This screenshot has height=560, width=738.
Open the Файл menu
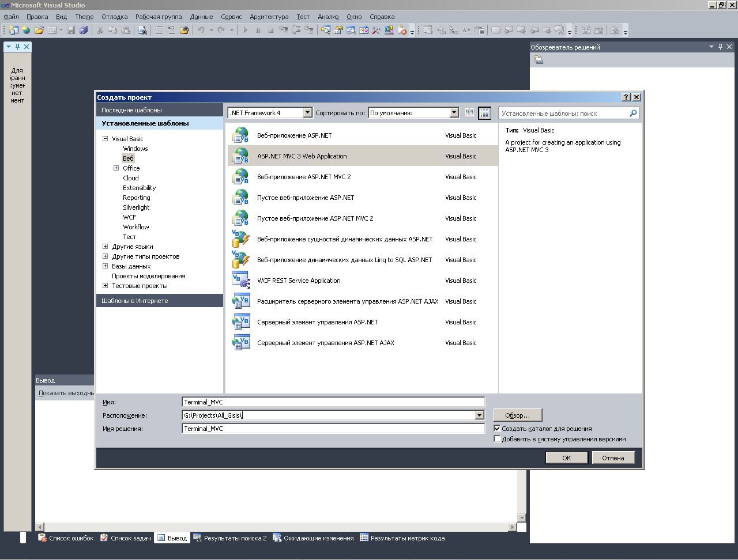click(11, 17)
